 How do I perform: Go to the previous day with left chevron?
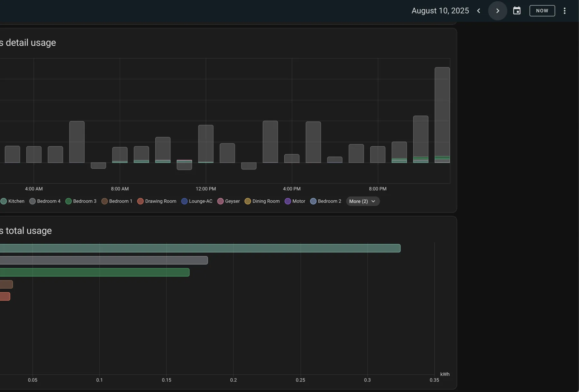click(479, 11)
